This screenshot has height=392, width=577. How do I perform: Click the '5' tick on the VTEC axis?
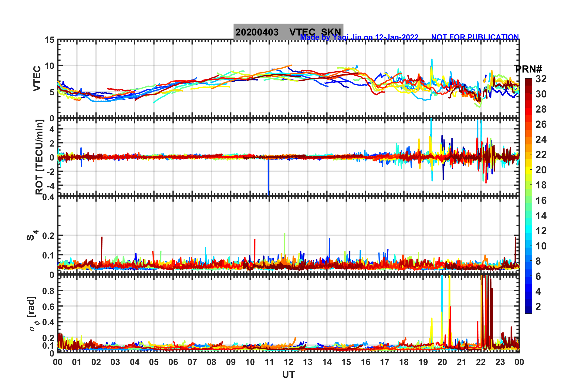click(x=52, y=92)
